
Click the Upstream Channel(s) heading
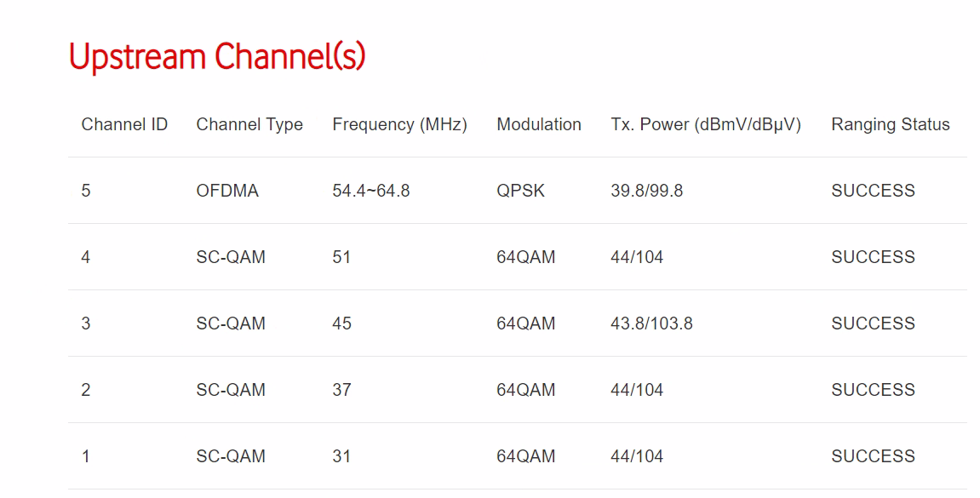coord(217,57)
